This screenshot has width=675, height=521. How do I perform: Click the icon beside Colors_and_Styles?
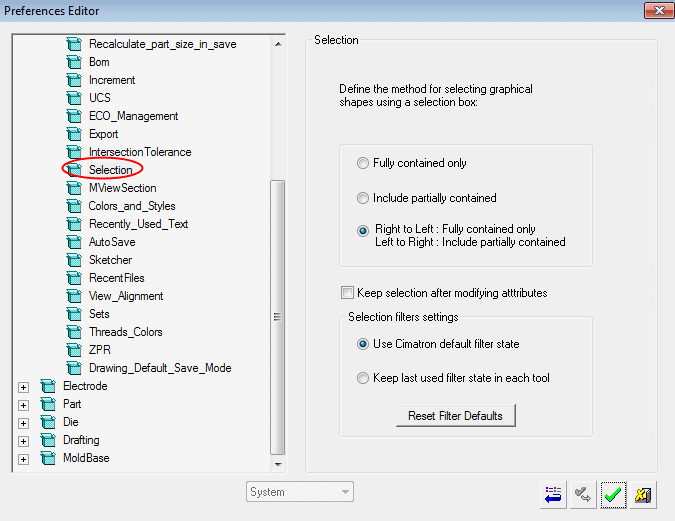pyautogui.click(x=73, y=206)
